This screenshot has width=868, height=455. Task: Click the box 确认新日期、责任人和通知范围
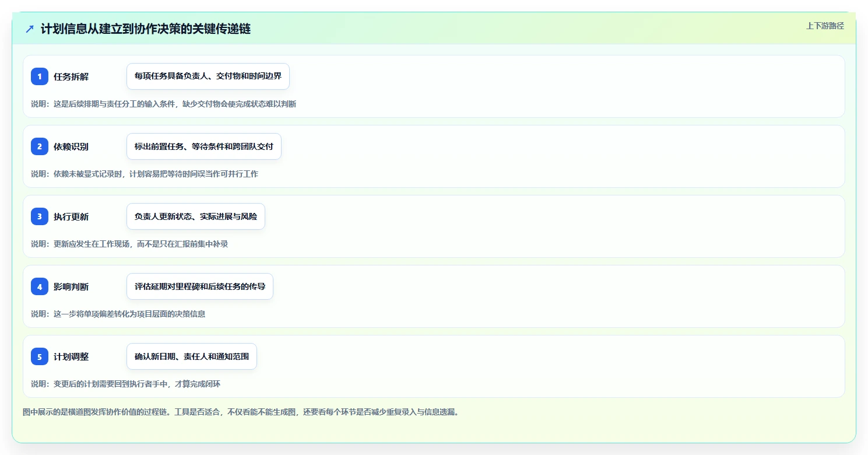click(192, 356)
